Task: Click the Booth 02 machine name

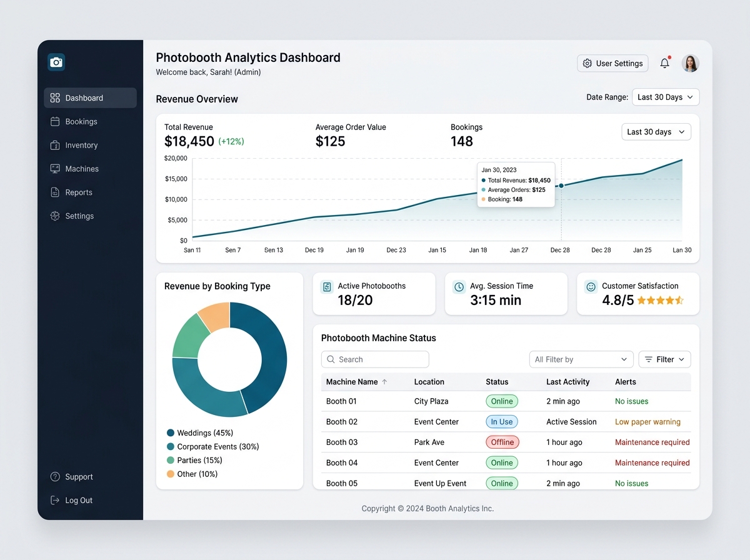Action: point(342,422)
